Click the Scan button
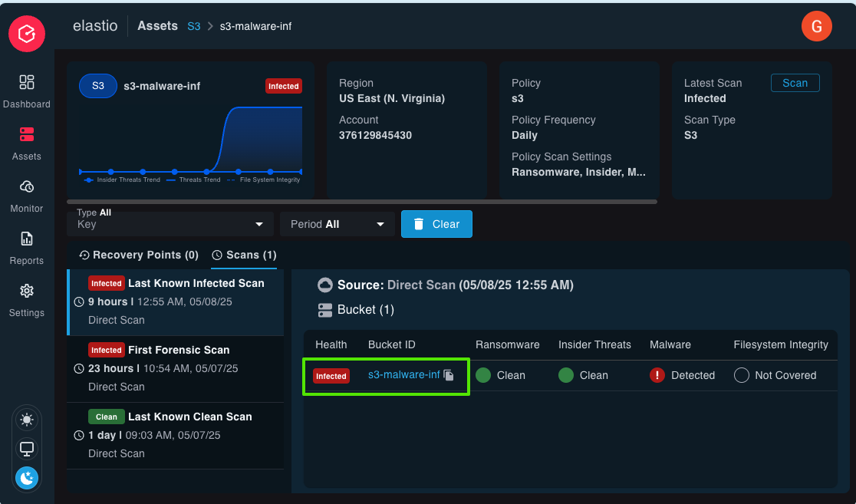 pyautogui.click(x=795, y=83)
